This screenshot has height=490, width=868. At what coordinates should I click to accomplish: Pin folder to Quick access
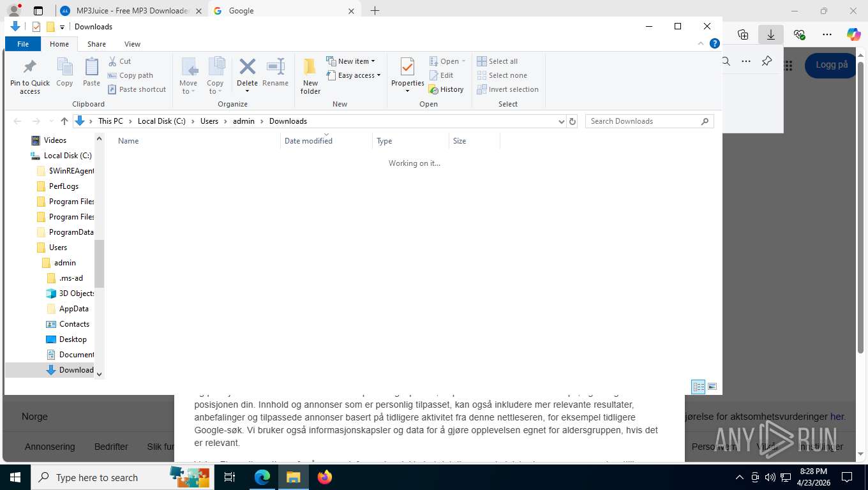pos(29,77)
